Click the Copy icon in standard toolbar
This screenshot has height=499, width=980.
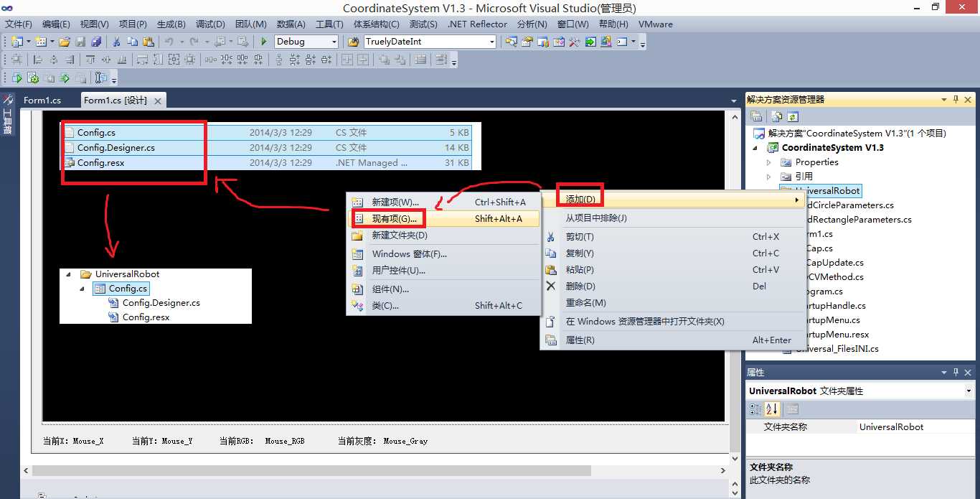[133, 42]
